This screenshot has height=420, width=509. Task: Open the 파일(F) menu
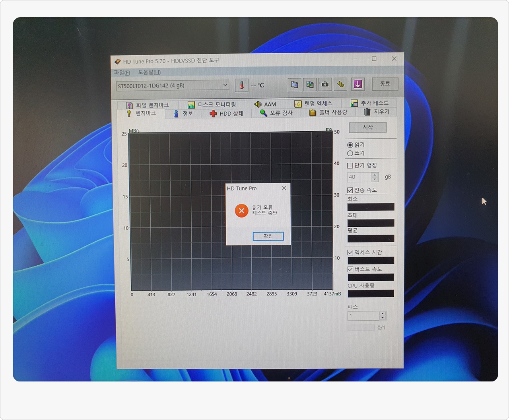click(x=122, y=72)
